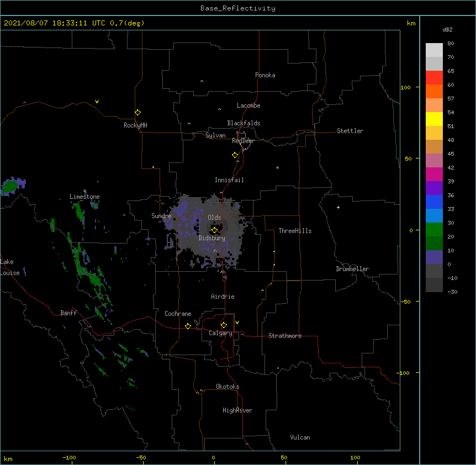Click the 100 tick on the right axis
Screen dimensions: 476x465
[x=405, y=87]
